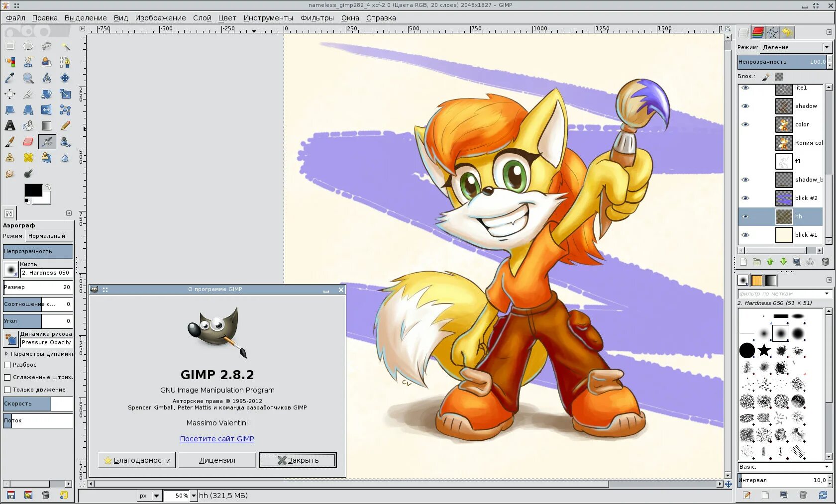Select the Paintbrush tool
Screen dimensions: 836x504
(10, 142)
